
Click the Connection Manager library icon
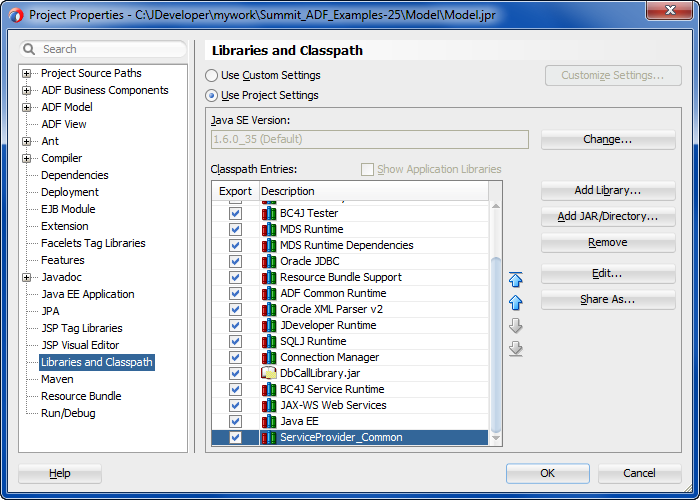(x=269, y=358)
